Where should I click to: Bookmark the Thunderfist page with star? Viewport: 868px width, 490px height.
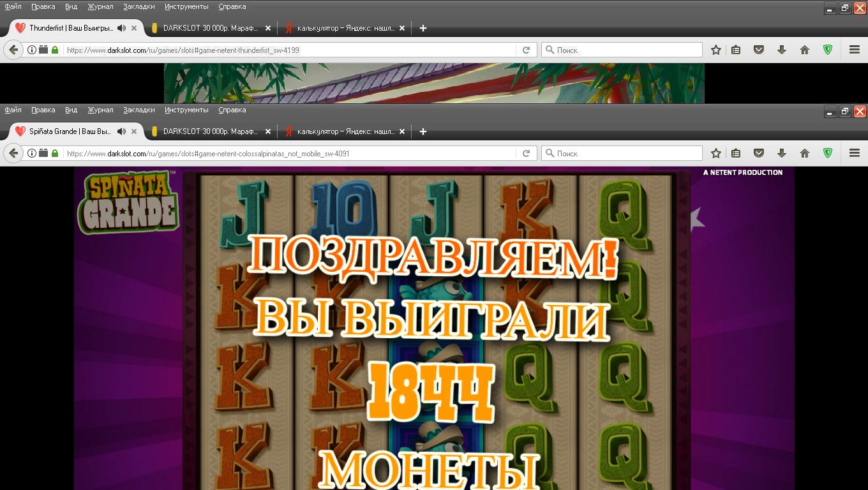click(716, 50)
